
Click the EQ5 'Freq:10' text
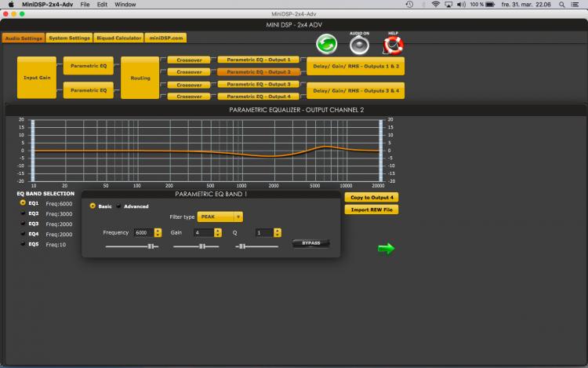pyautogui.click(x=56, y=245)
